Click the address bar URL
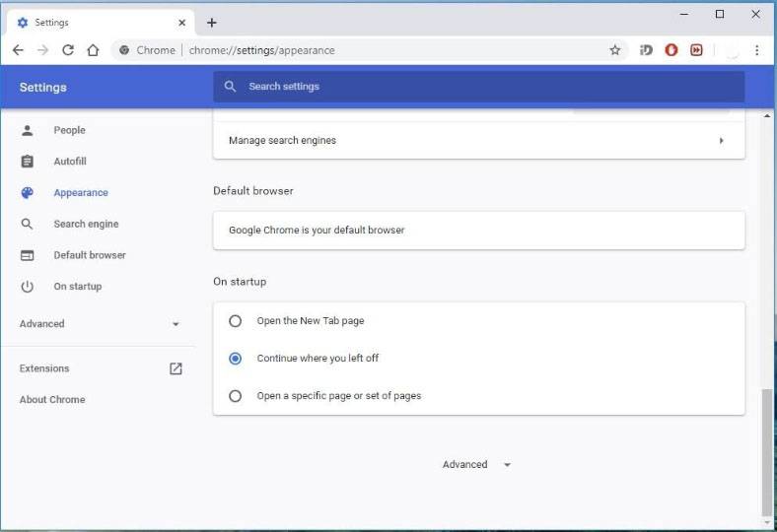This screenshot has width=777, height=532. [x=261, y=50]
